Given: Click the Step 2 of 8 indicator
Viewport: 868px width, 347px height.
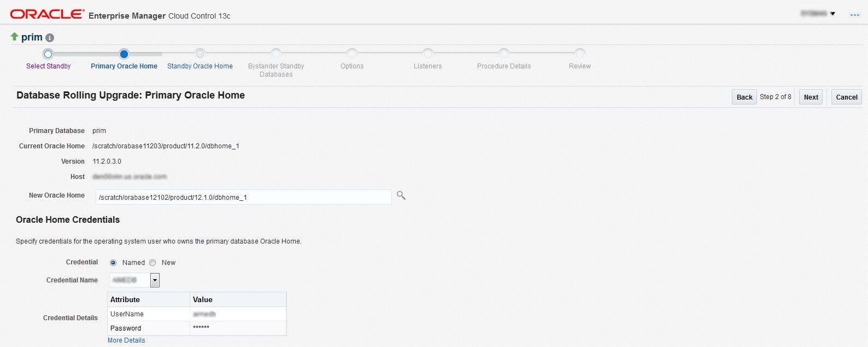Looking at the screenshot, I should click(x=776, y=97).
